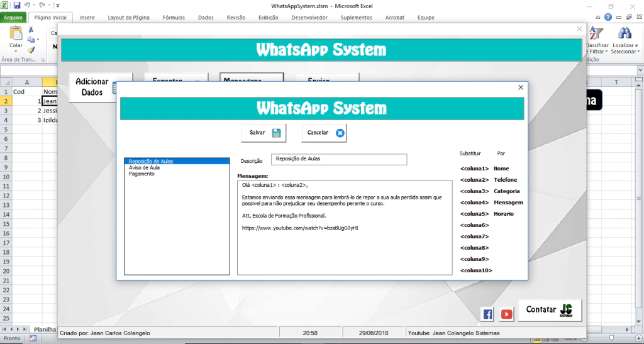Open the Copy button dropdown arrow

point(38,40)
